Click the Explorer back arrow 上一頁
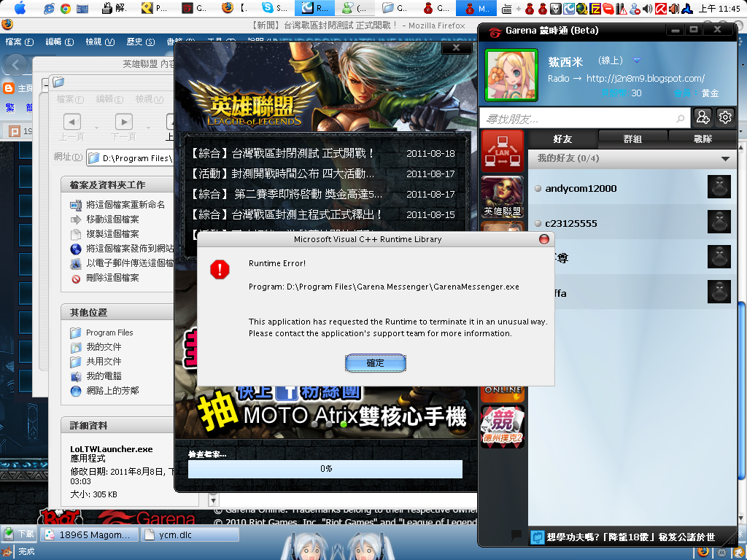Image resolution: width=747 pixels, height=560 pixels. 72,122
